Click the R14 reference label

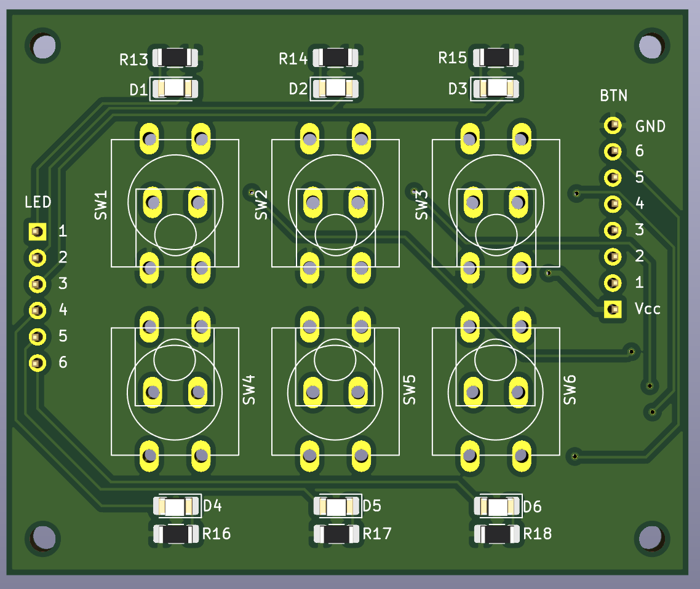pos(293,58)
